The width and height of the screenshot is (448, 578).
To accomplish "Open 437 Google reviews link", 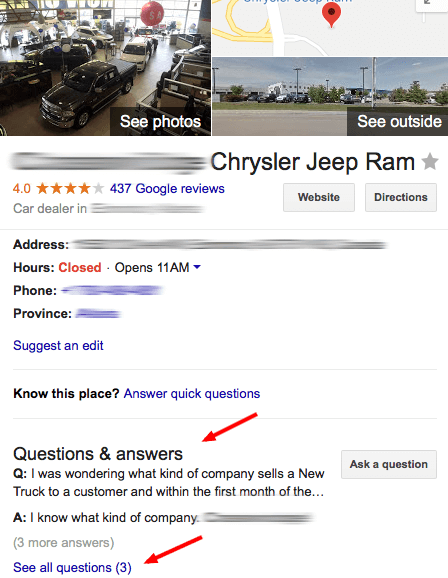I will (x=167, y=189).
